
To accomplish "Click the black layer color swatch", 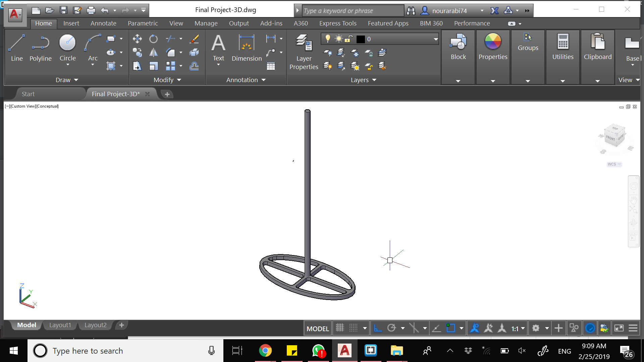I will [x=361, y=39].
